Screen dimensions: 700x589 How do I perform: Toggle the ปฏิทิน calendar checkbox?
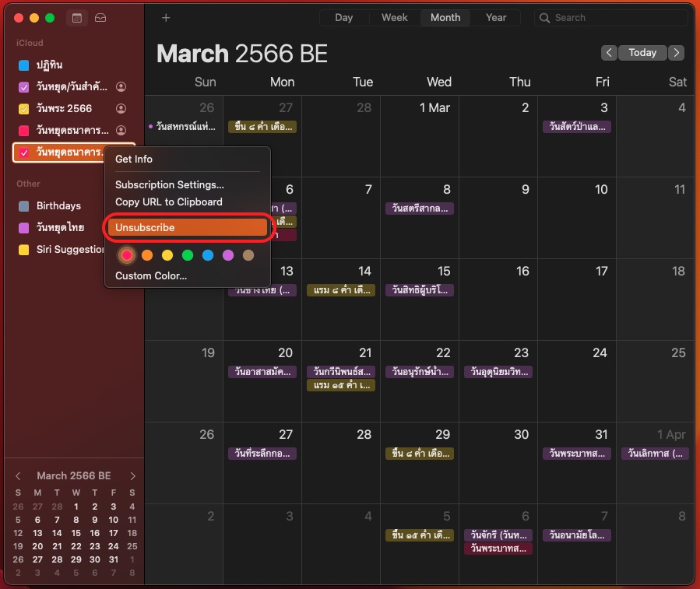coord(24,65)
